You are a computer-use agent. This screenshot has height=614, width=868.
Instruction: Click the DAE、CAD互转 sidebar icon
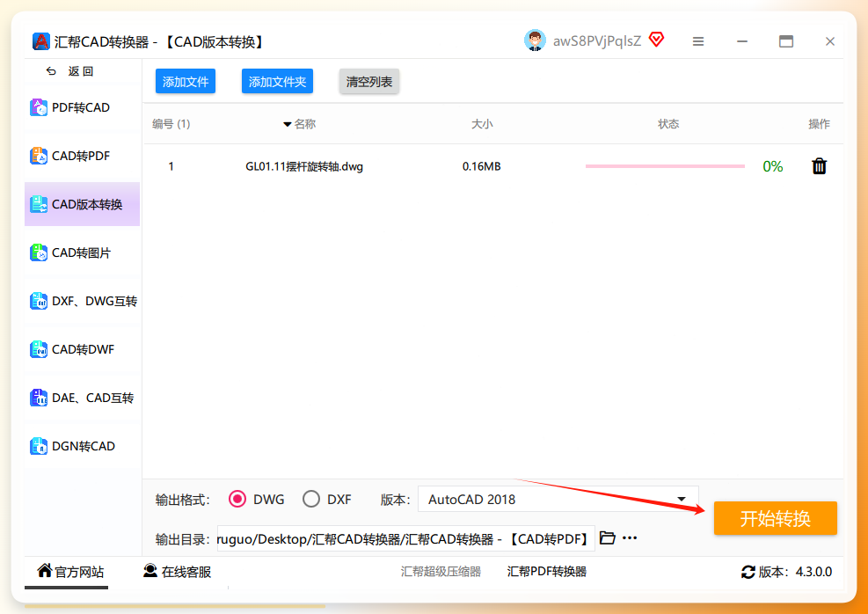[39, 398]
